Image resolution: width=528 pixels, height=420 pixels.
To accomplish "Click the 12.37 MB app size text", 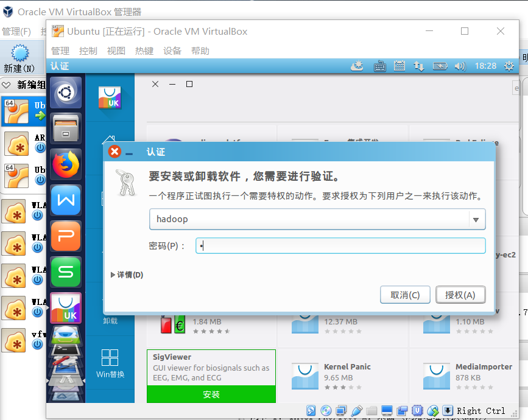I will tap(340, 322).
